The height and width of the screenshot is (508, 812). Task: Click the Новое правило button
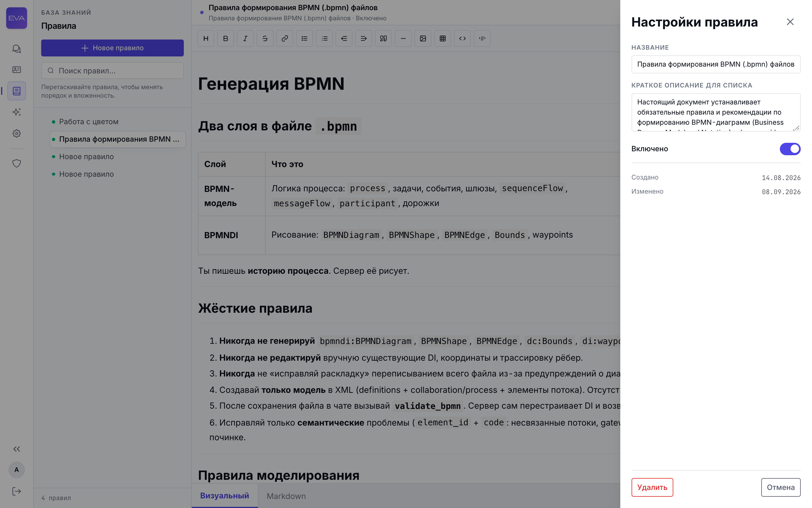point(112,48)
